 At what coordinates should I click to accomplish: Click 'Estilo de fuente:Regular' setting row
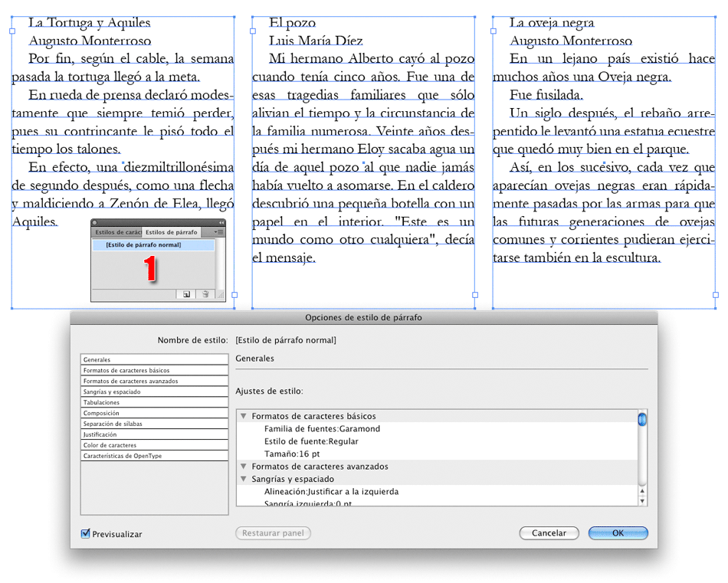click(x=438, y=441)
